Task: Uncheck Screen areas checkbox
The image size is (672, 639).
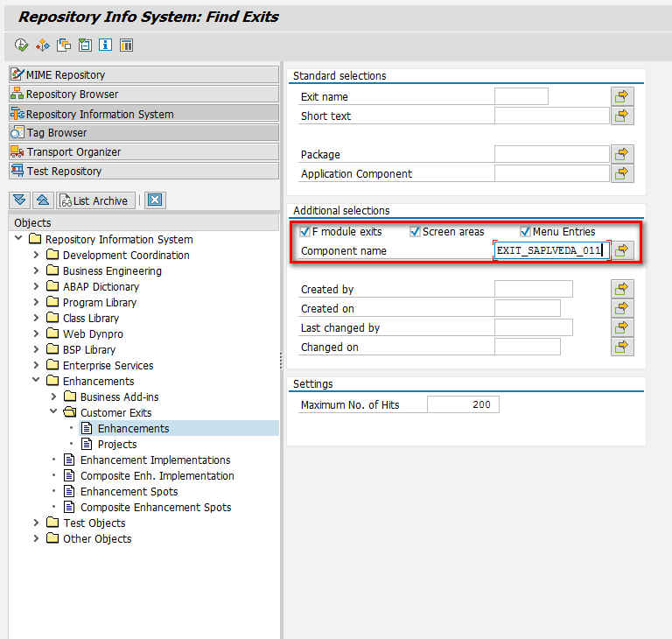Action: coord(415,232)
